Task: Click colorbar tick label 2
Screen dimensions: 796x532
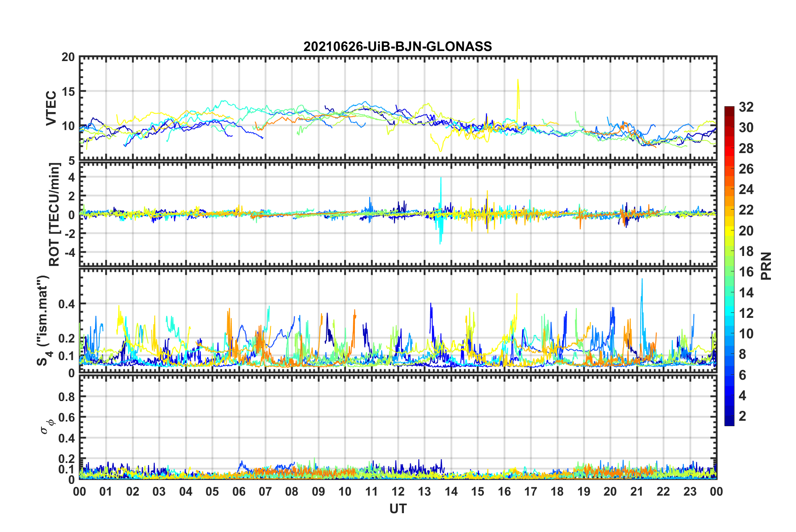Action: (x=742, y=416)
